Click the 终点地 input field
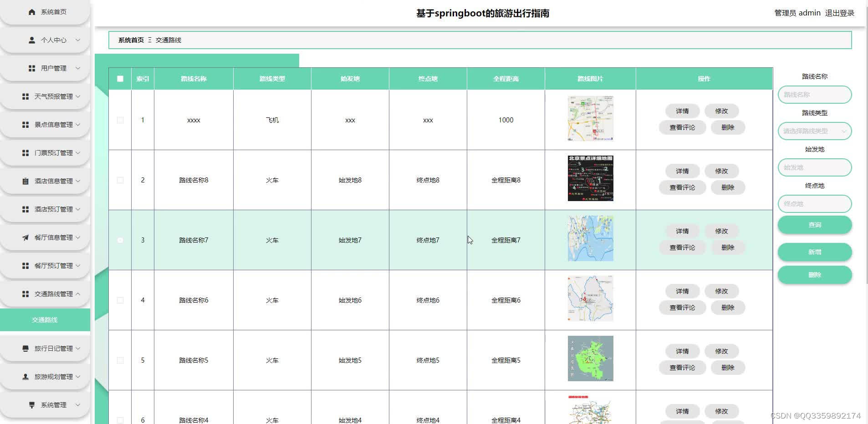Screen dimensions: 868x424 815,204
